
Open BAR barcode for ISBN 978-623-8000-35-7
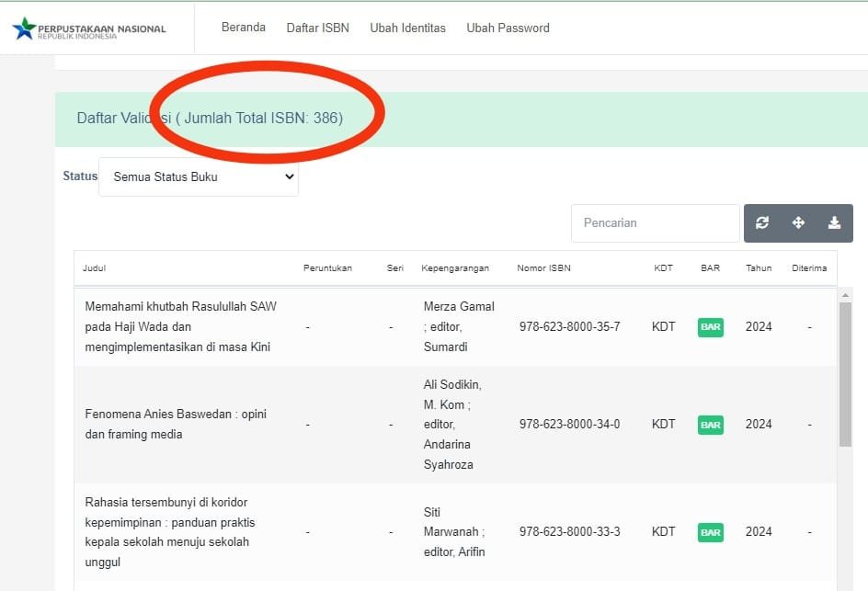(x=710, y=327)
